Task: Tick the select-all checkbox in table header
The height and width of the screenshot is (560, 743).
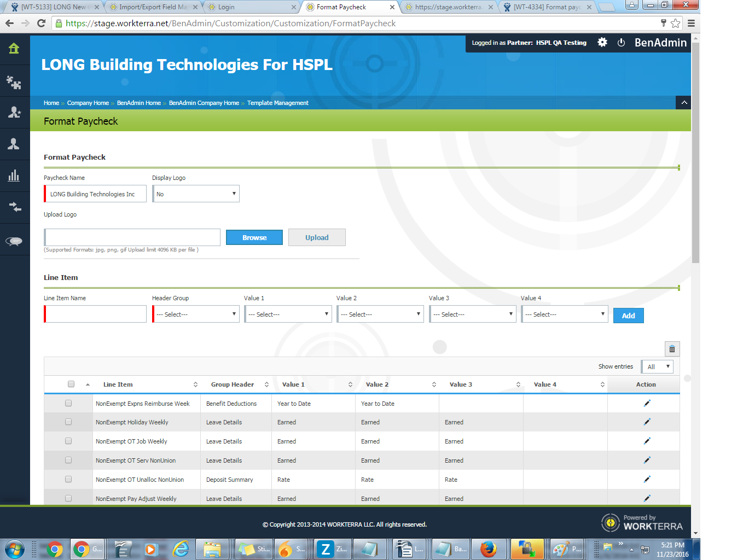Action: tap(71, 384)
